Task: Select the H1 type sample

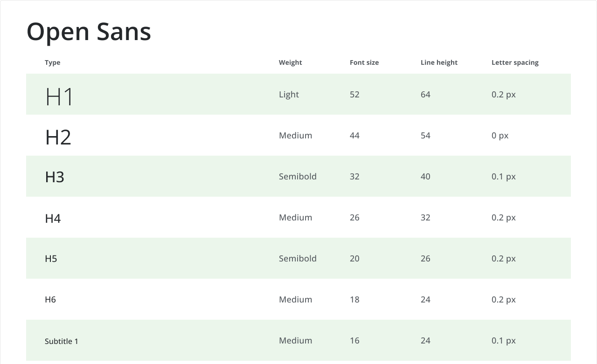Action: click(x=59, y=97)
